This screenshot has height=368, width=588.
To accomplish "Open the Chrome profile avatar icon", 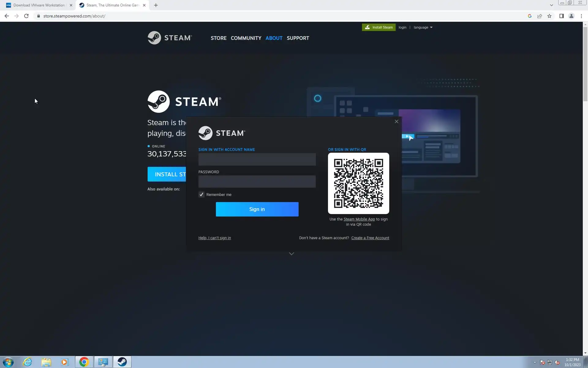I will (x=571, y=16).
